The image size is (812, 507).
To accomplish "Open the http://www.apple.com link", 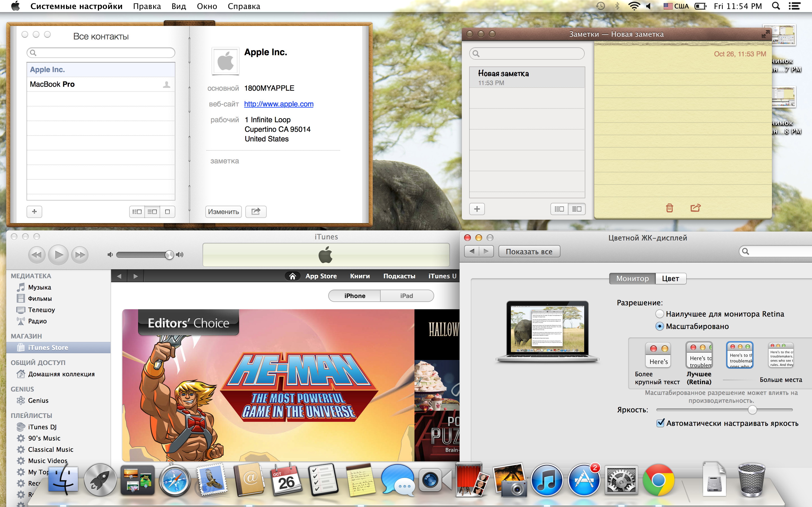I will (279, 104).
